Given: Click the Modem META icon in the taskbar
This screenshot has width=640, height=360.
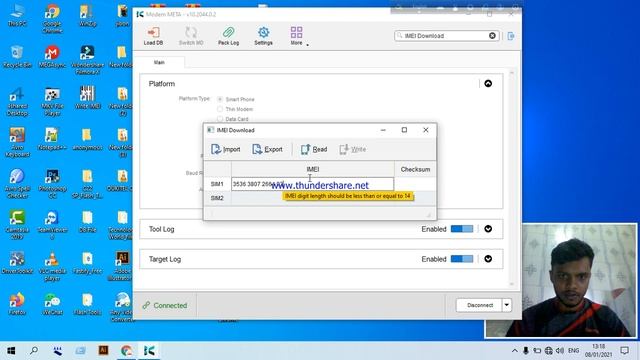Looking at the screenshot, I should 149,351.
